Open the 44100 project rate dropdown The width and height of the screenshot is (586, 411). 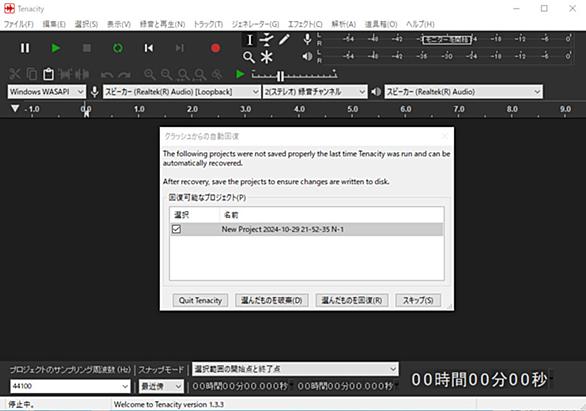click(x=70, y=386)
